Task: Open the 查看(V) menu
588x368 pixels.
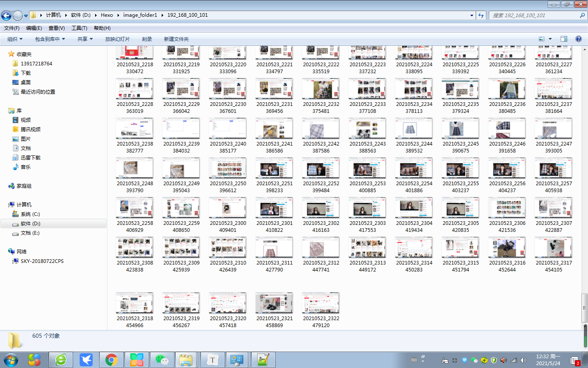Action: (x=57, y=28)
